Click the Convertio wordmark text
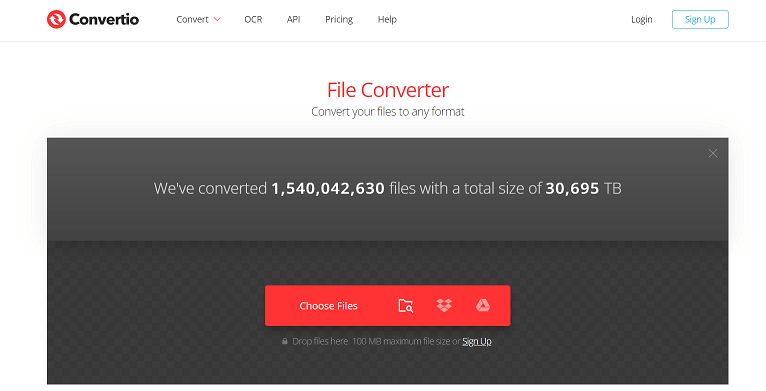The image size is (766, 391). point(104,20)
